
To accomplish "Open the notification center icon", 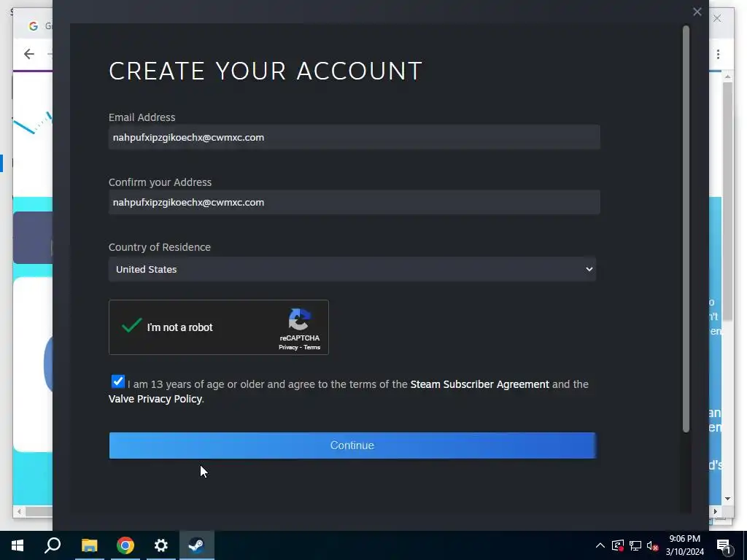I will coord(724,545).
